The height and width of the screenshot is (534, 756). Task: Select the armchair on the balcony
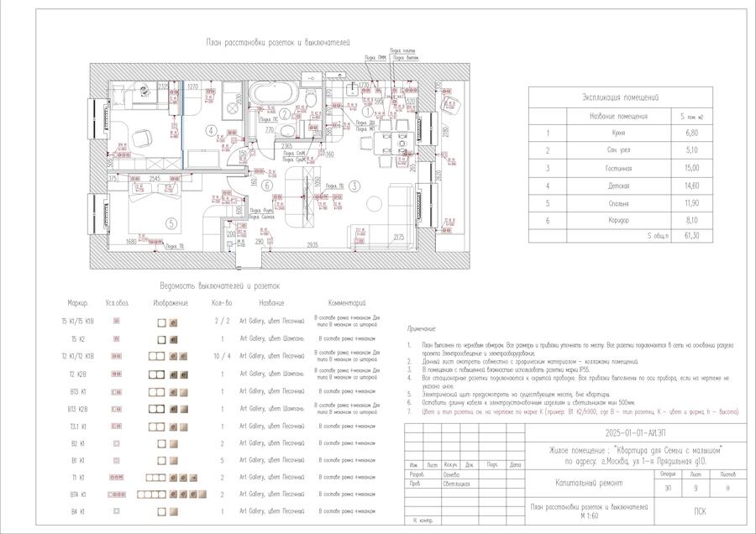pos(450,105)
